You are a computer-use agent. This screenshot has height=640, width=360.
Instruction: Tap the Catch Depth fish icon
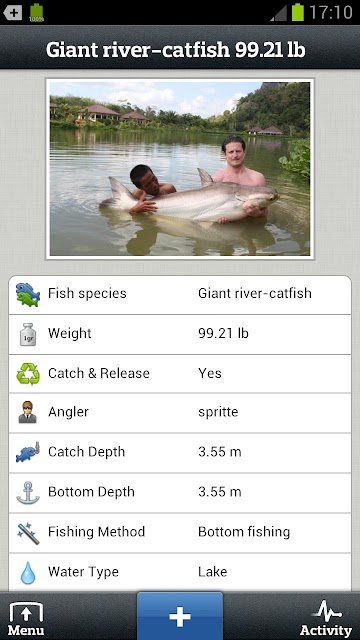pos(28,452)
